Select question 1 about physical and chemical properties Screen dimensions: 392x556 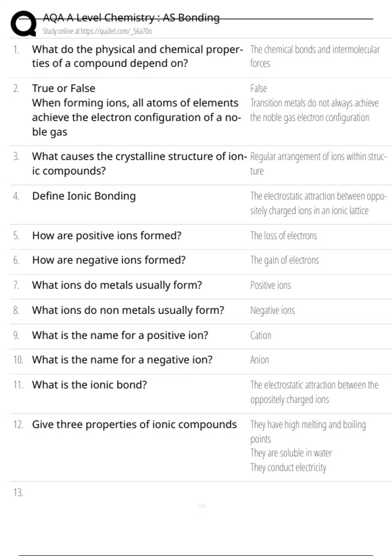click(x=137, y=56)
